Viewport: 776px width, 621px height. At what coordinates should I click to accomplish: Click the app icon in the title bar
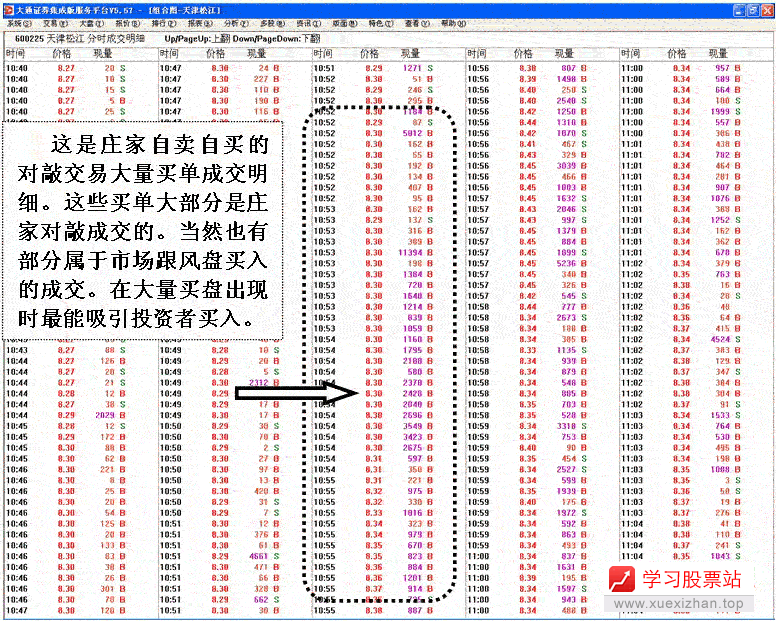coord(8,8)
